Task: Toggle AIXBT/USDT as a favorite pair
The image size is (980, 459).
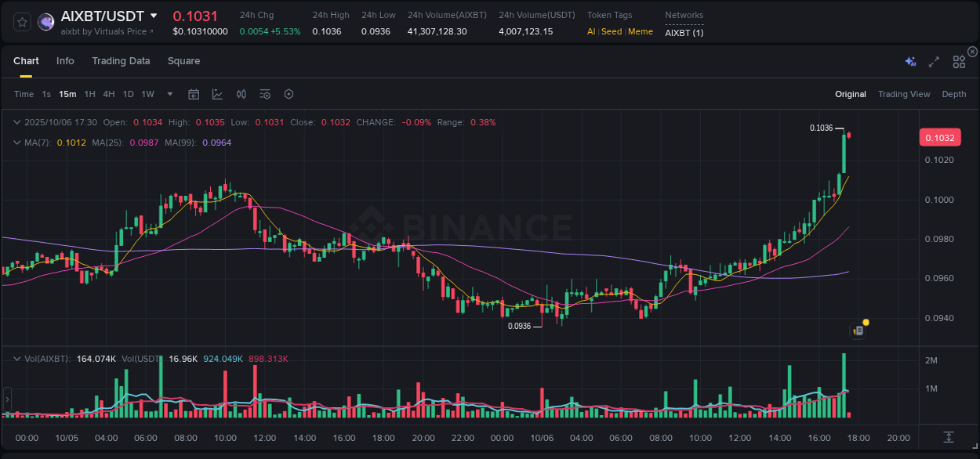Action: (21, 22)
